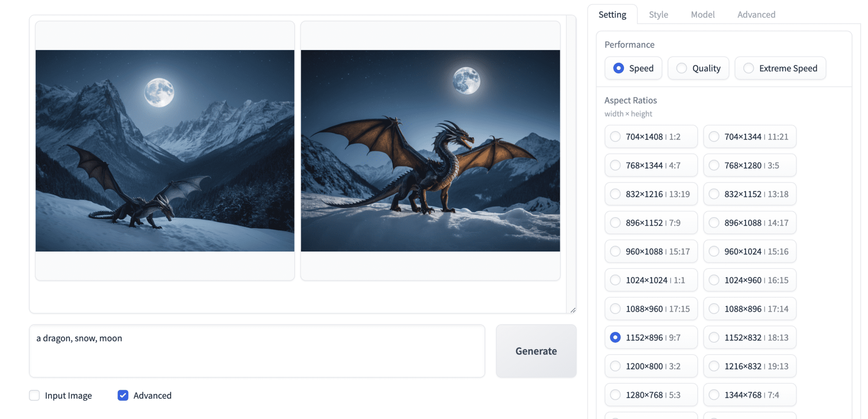Focus the prompt text box
The image size is (868, 419).
[257, 351]
